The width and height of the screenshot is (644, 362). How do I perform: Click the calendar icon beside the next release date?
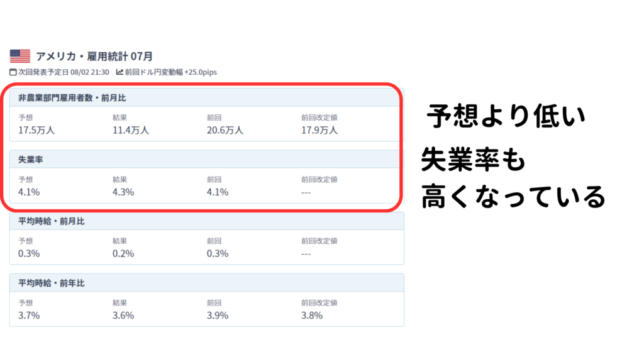(13, 73)
